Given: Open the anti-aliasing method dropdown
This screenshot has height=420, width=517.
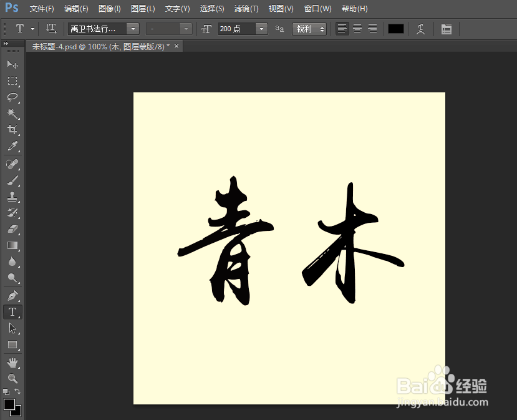Looking at the screenshot, I should pyautogui.click(x=323, y=29).
